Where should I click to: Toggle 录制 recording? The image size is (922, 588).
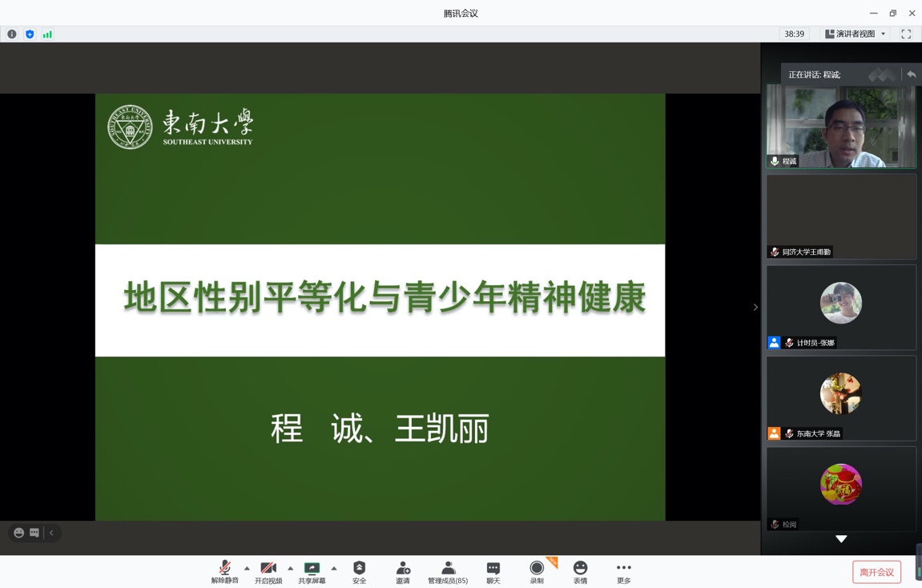tap(537, 571)
